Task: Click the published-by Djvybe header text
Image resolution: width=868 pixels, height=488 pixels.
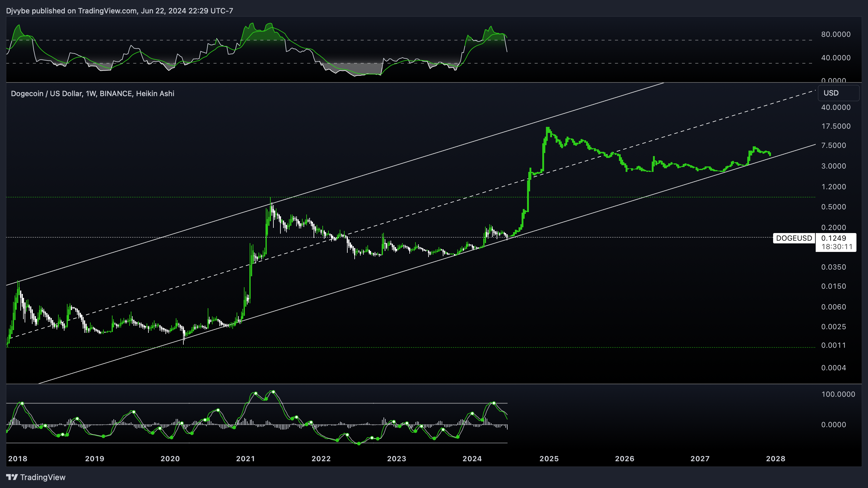Action: pos(119,11)
